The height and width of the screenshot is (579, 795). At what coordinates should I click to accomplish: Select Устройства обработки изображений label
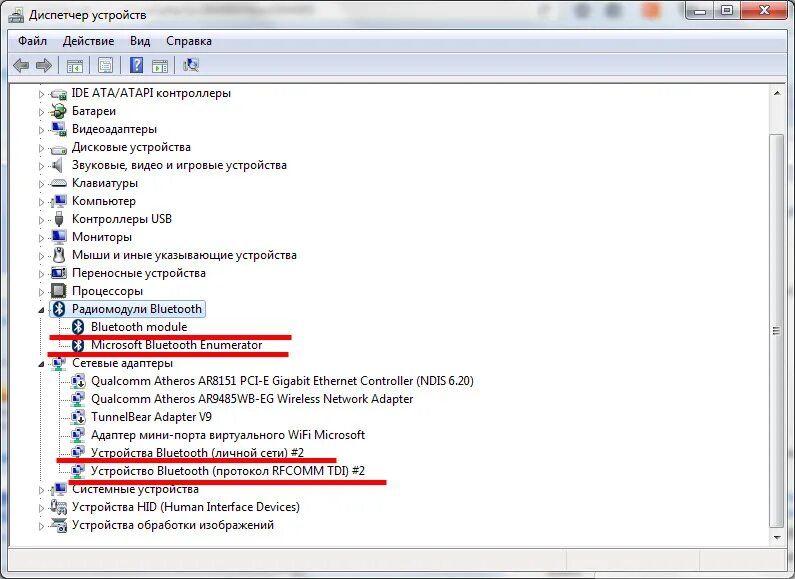coord(173,525)
